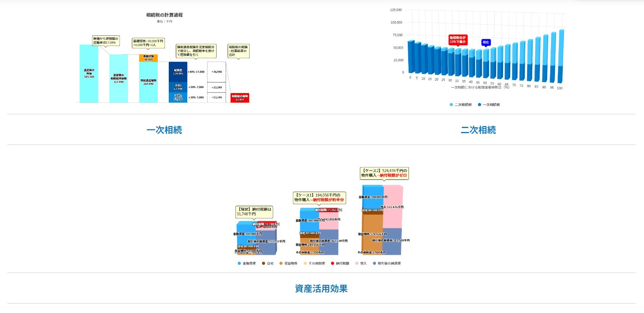644x313 pixels.
Task: Click the pink 借入 legend marker
Action: pos(357,264)
